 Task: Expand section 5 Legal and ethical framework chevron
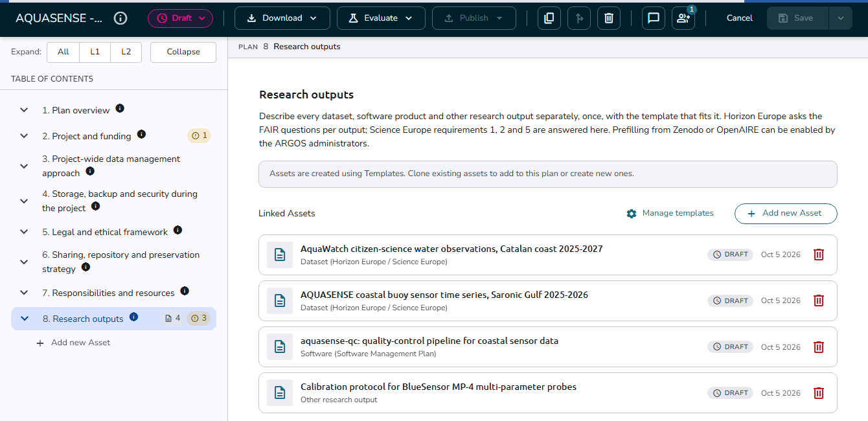coord(24,232)
